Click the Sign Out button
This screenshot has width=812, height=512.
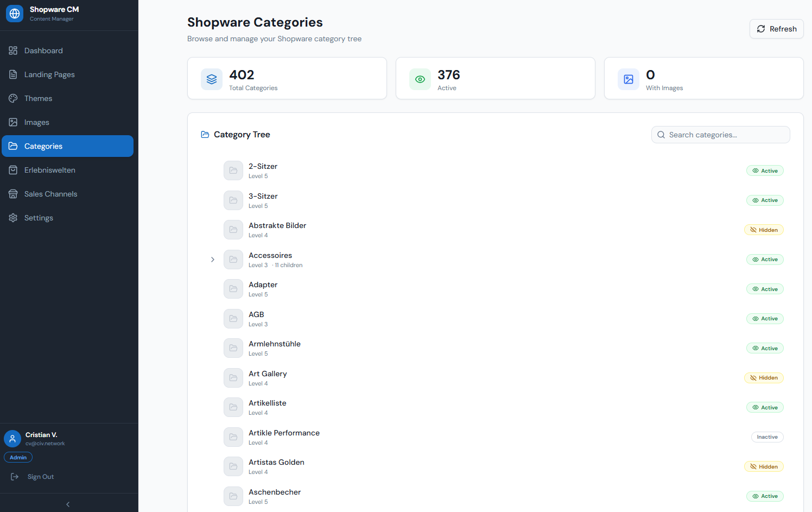point(33,477)
